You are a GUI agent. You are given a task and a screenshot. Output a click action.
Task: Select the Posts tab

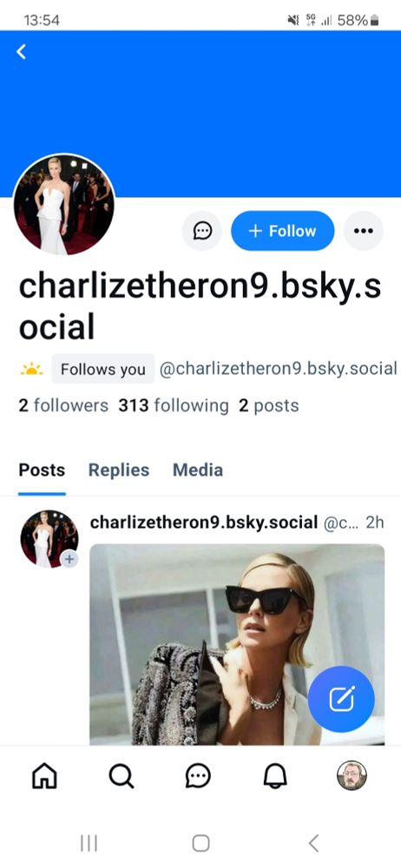pos(42,470)
